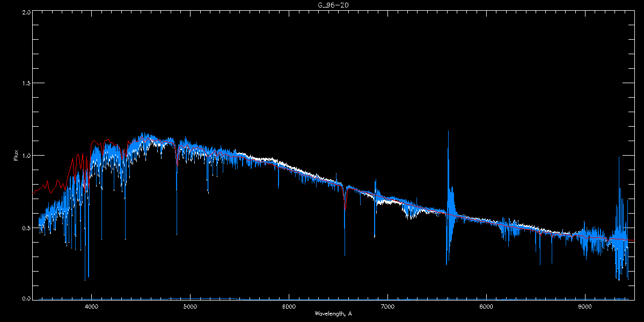The image size is (644, 322).
Task: Click the 2.0 y-axis tick label
Action: (x=26, y=11)
